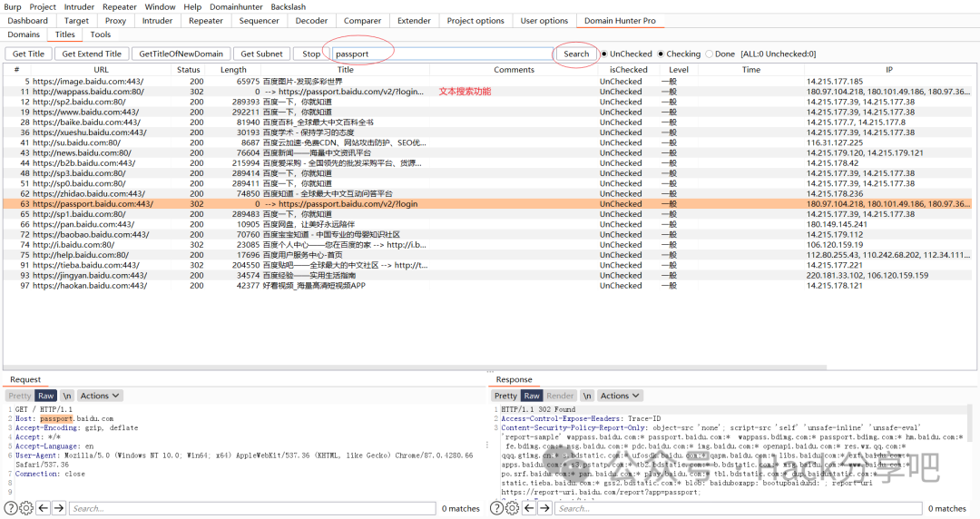Image resolution: width=980 pixels, height=519 pixels.
Task: Open the Domainhunter menu
Action: [236, 7]
